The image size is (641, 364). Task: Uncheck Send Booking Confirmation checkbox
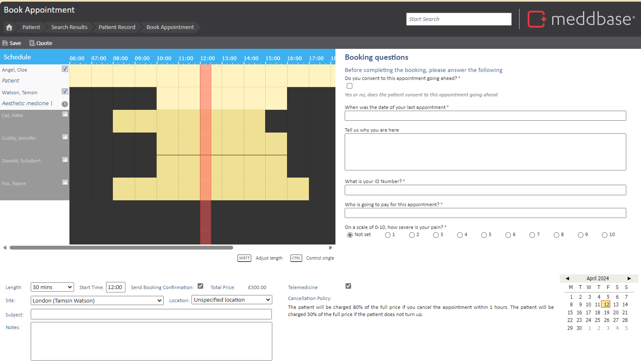pyautogui.click(x=200, y=286)
